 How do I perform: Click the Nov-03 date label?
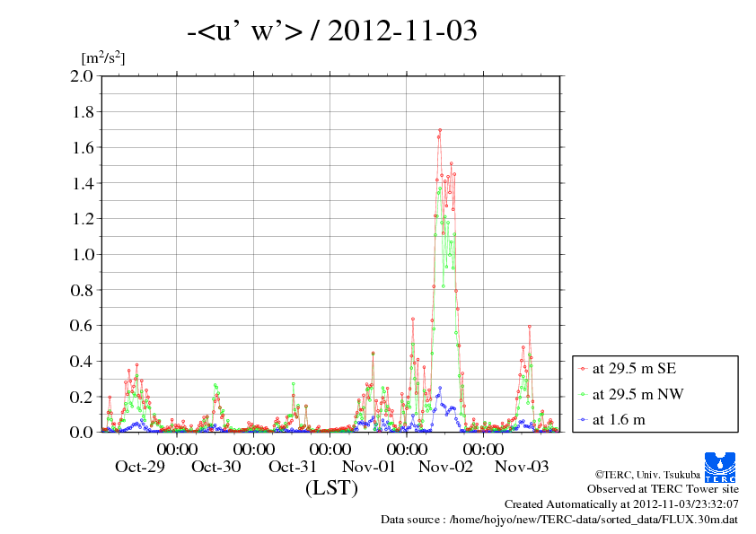coord(522,467)
